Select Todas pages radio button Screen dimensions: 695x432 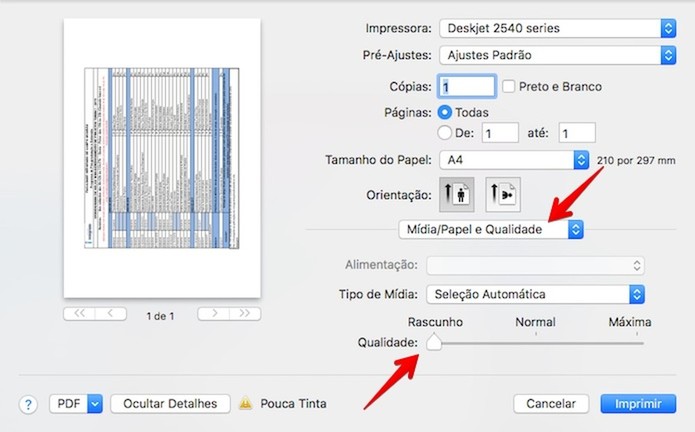[446, 113]
